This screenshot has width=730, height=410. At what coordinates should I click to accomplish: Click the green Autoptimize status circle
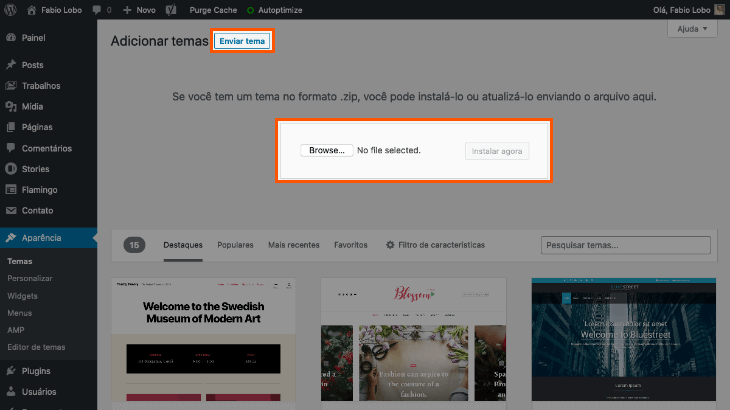tap(250, 10)
